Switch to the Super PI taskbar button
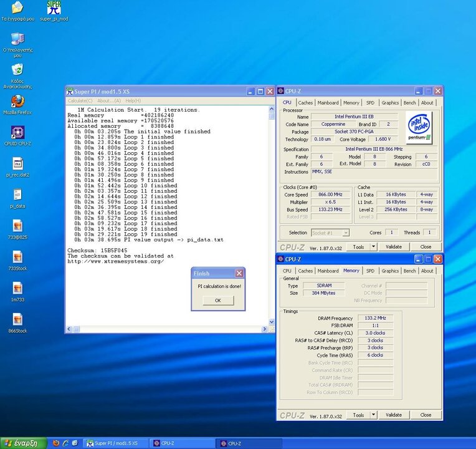 117,443
